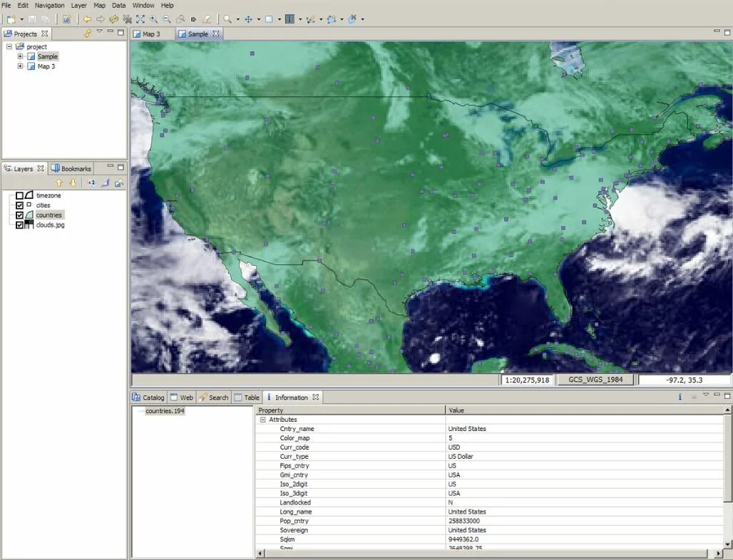Open the Layer menu
This screenshot has height=560, width=733.
click(78, 5)
